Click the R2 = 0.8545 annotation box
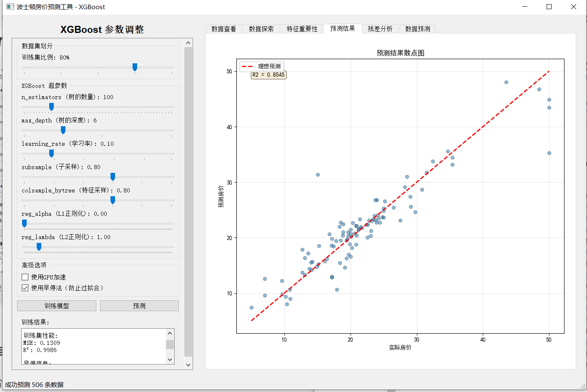Screen dimensions: 587x392 (x=268, y=75)
